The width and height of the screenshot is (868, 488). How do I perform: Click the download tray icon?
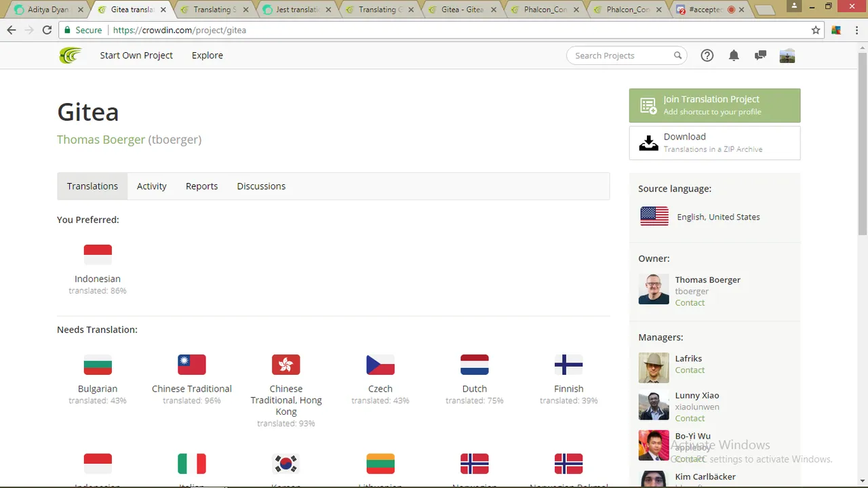(x=648, y=142)
